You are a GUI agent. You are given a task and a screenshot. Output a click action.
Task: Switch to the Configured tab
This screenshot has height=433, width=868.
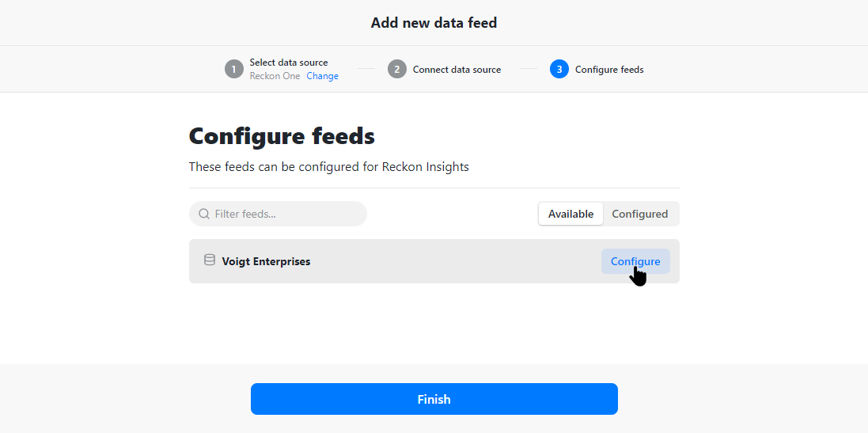click(640, 214)
